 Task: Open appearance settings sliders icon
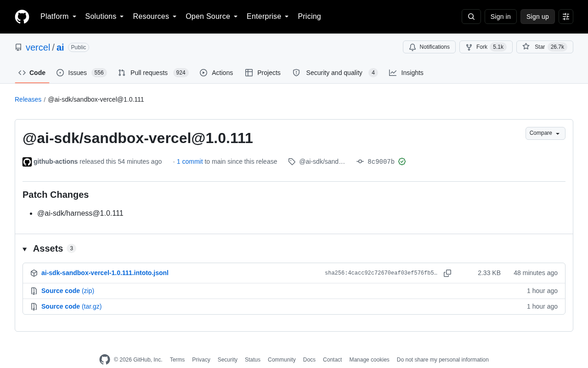pos(566,17)
